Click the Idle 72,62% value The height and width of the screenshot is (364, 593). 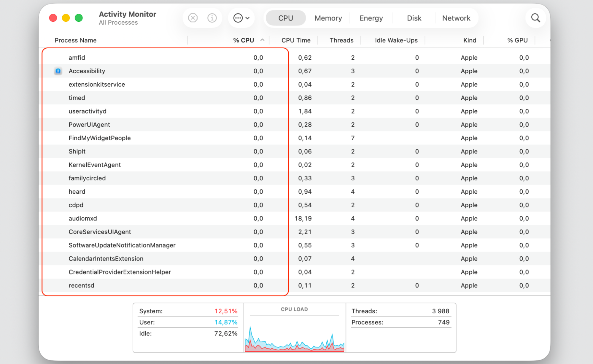point(226,333)
